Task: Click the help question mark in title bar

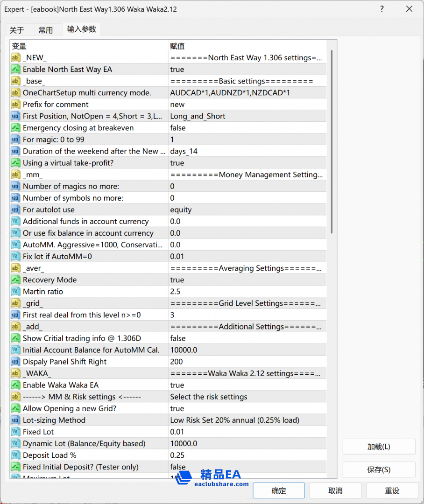Action: (x=382, y=9)
